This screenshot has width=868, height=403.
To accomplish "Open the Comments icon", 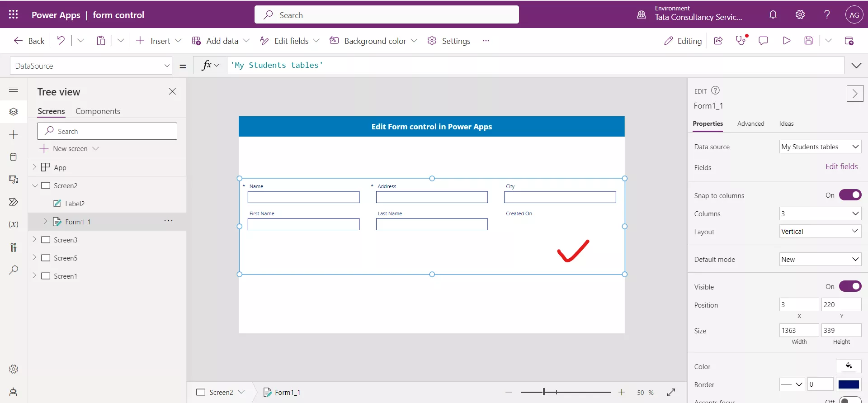I will 763,40.
